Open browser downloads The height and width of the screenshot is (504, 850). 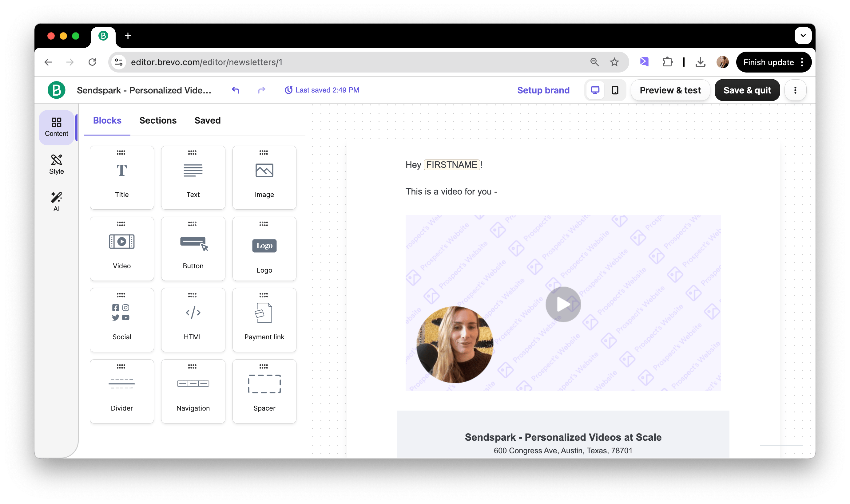(700, 62)
